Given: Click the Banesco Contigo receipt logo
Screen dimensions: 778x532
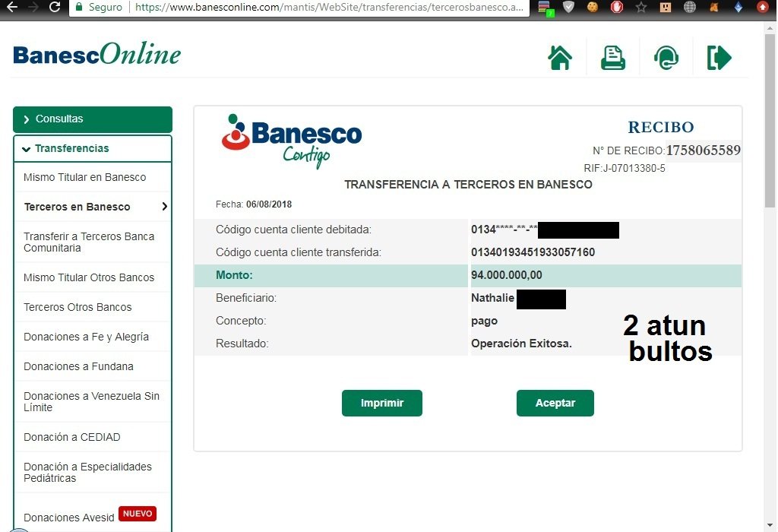Looking at the screenshot, I should pos(292,141).
